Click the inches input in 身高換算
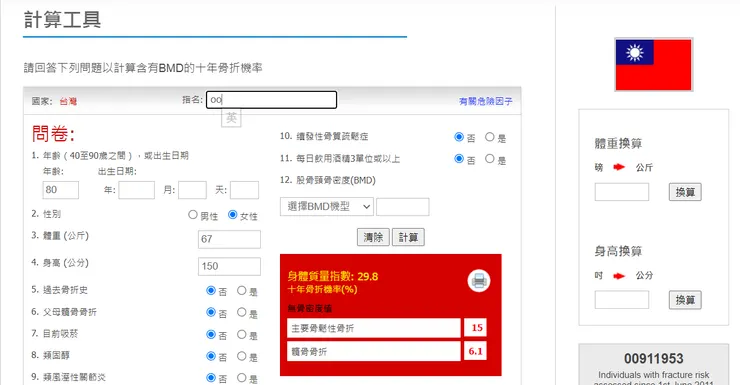Viewport: 740px width, 385px height. click(x=622, y=300)
